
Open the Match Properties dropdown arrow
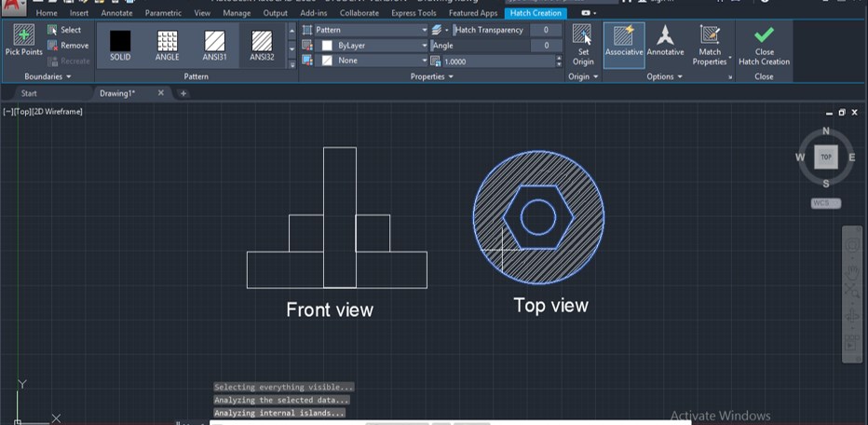point(730,57)
